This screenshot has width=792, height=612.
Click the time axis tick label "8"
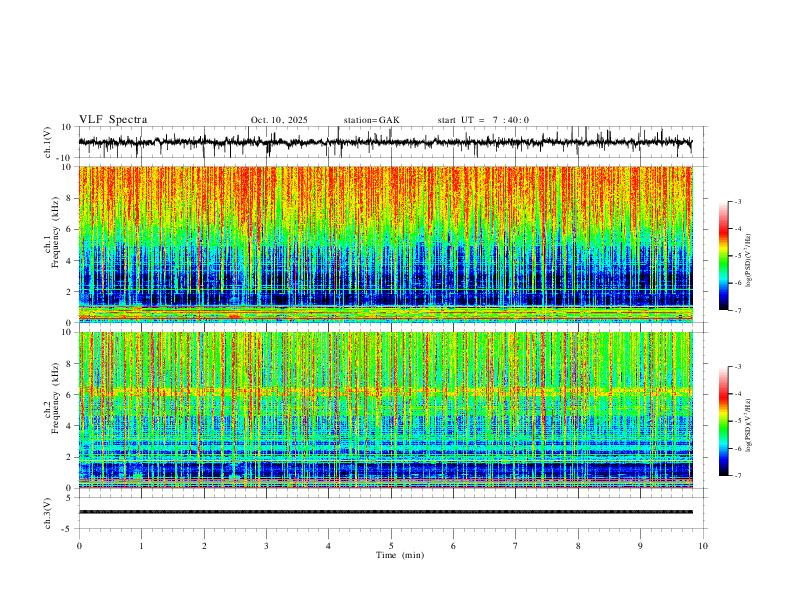[578, 546]
